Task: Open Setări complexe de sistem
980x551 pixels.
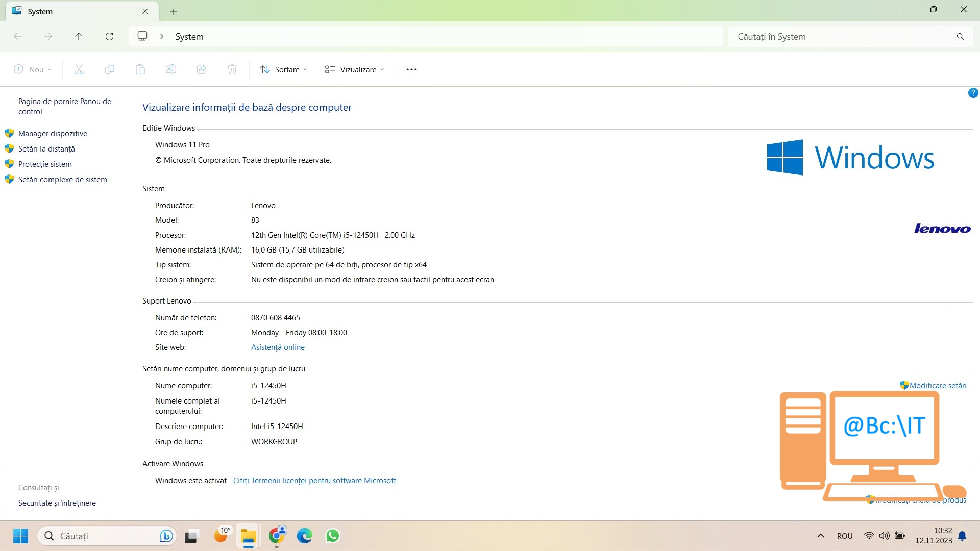Action: pyautogui.click(x=63, y=180)
